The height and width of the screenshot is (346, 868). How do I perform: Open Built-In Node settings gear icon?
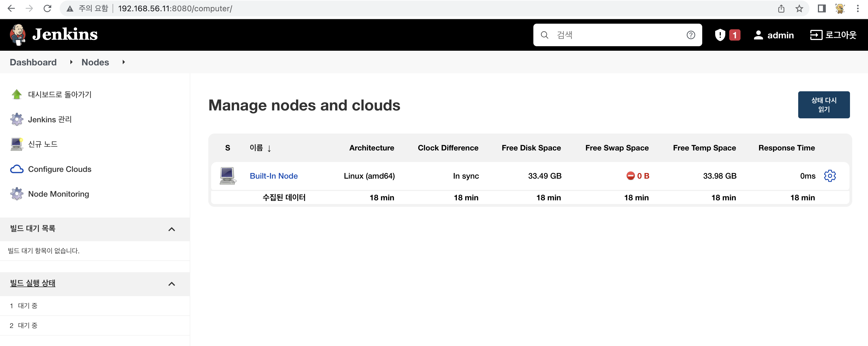830,176
